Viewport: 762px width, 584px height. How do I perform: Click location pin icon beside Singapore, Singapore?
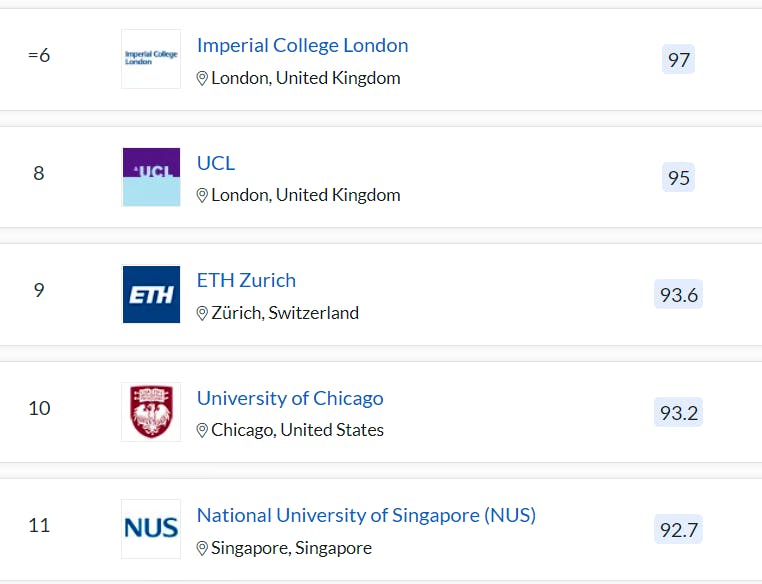click(x=202, y=548)
